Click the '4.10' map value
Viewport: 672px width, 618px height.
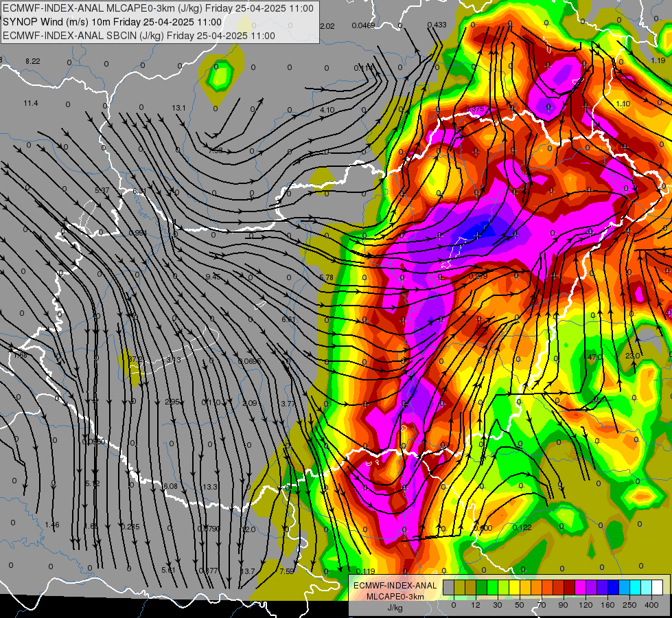(x=327, y=110)
